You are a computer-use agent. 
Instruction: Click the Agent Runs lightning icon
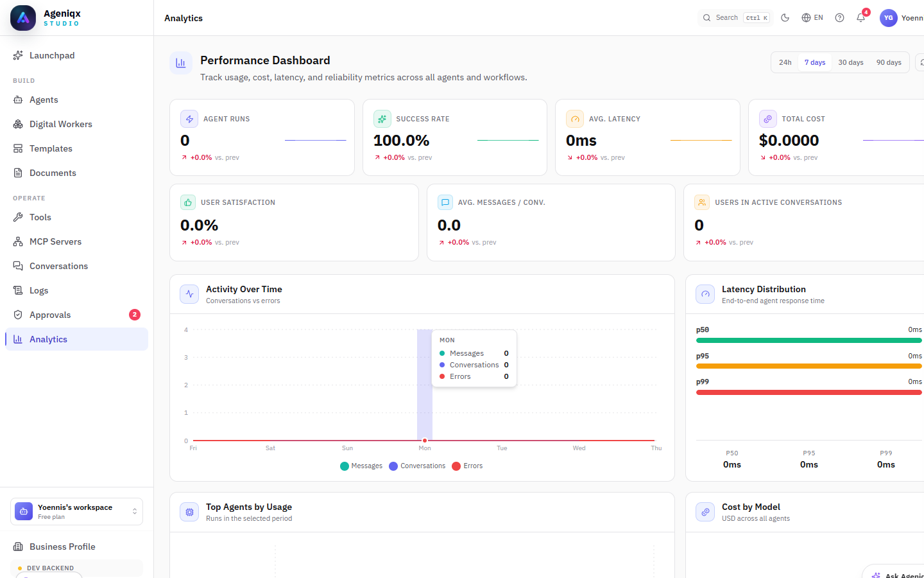pos(189,119)
